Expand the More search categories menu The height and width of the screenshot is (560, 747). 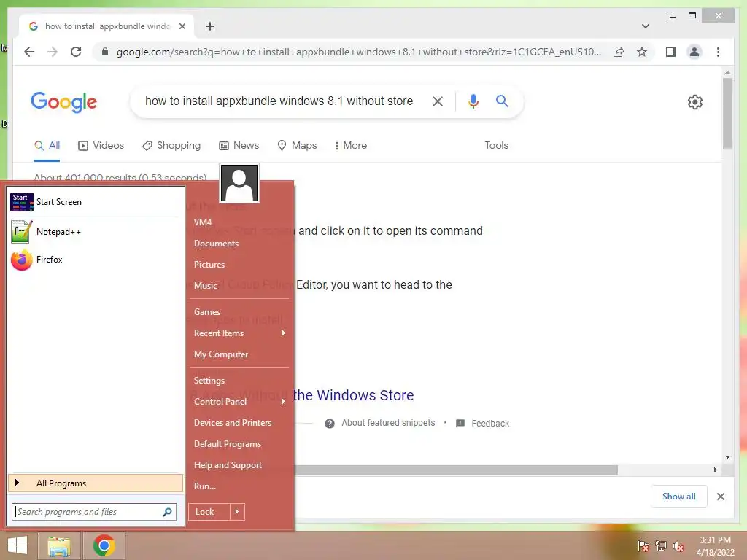click(x=351, y=146)
